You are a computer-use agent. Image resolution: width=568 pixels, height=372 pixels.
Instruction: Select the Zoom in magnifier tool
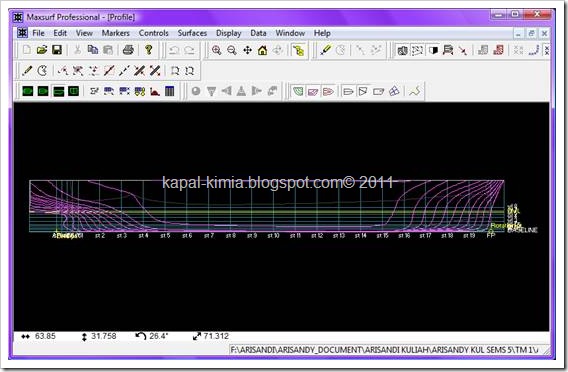coord(216,50)
